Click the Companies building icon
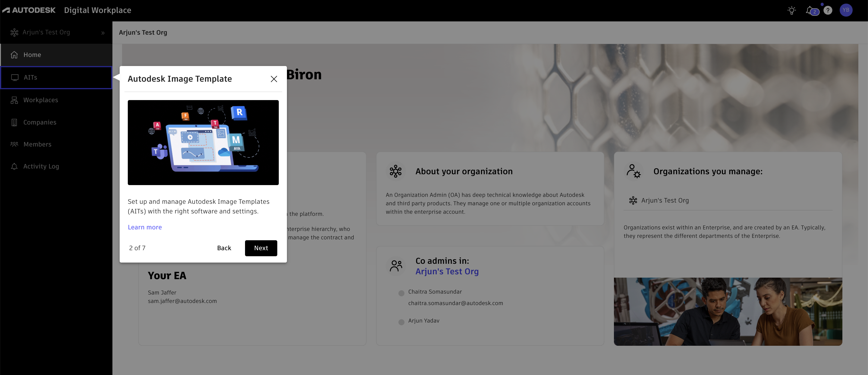Viewport: 868px width, 375px height. point(14,122)
